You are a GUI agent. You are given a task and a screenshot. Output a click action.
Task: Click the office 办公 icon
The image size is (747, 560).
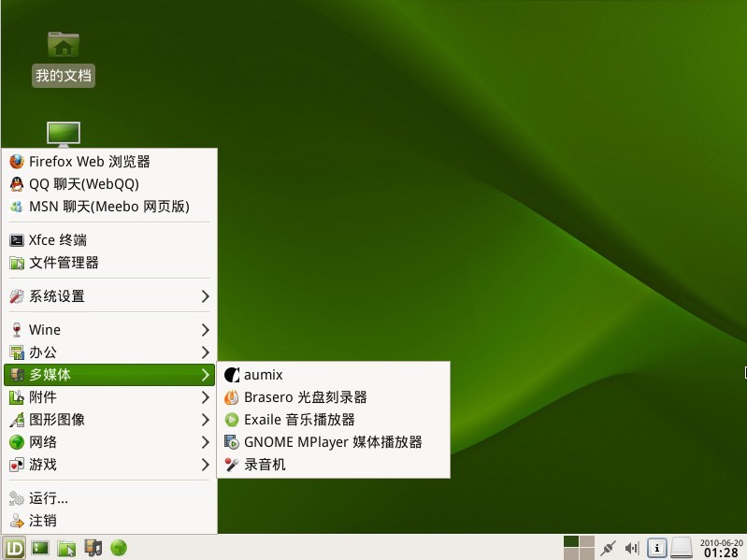[17, 352]
